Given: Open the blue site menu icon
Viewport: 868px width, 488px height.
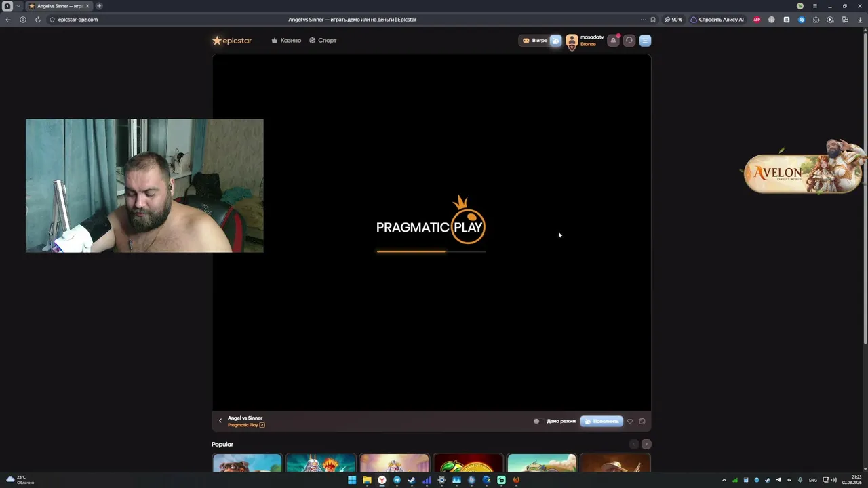Looking at the screenshot, I should click(645, 41).
